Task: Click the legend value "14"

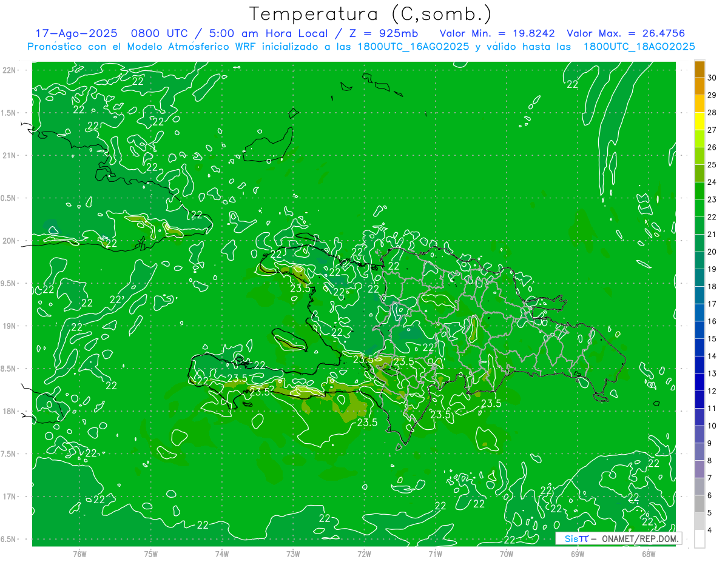Action: pyautogui.click(x=712, y=356)
